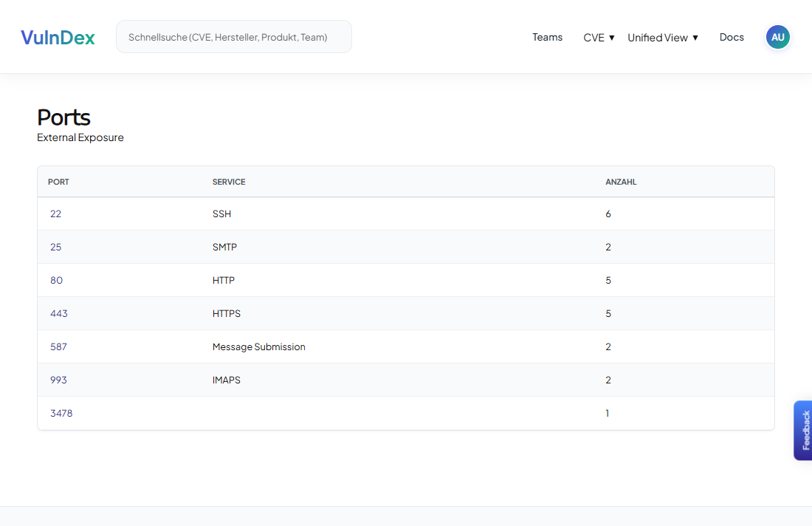This screenshot has height=526, width=812.
Task: Click the VulnDex logo
Action: coord(58,37)
